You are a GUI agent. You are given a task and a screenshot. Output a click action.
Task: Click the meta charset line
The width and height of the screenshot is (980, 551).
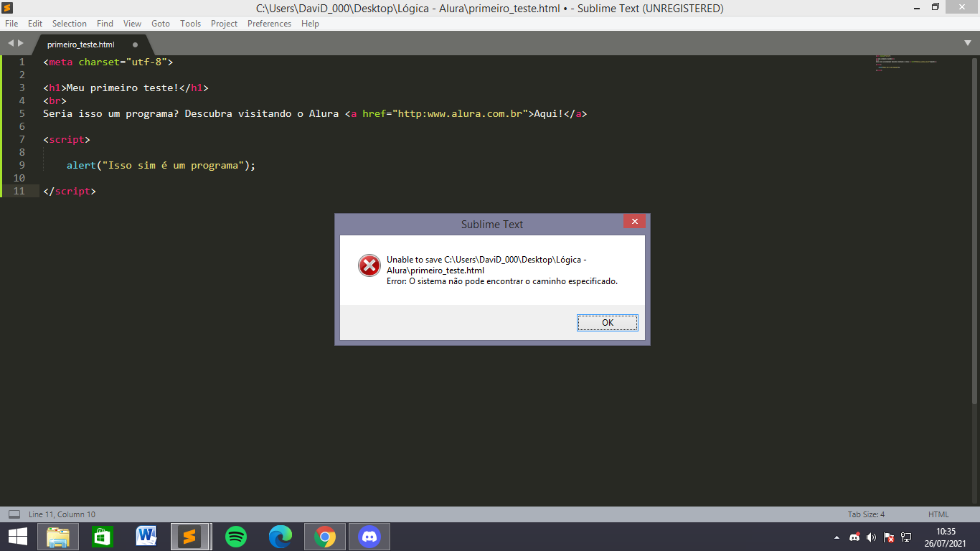click(x=108, y=62)
